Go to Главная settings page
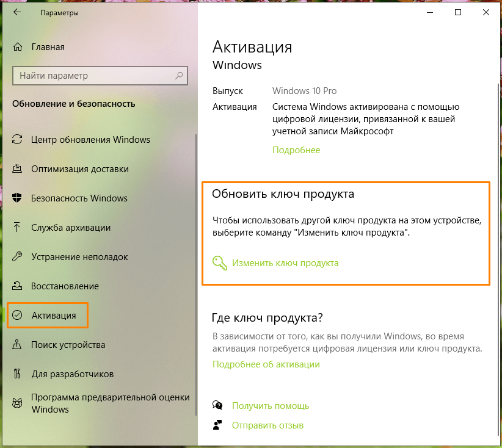The height and width of the screenshot is (448, 502). pos(48,47)
